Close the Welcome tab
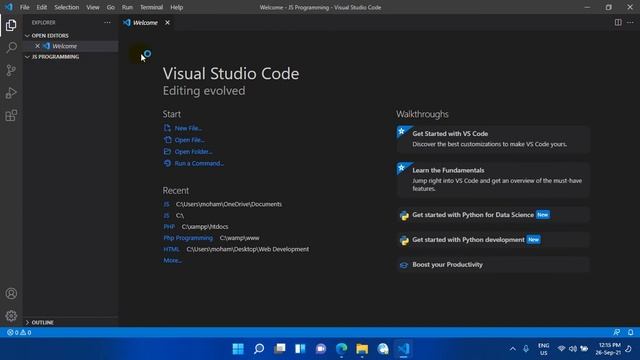 [167, 22]
